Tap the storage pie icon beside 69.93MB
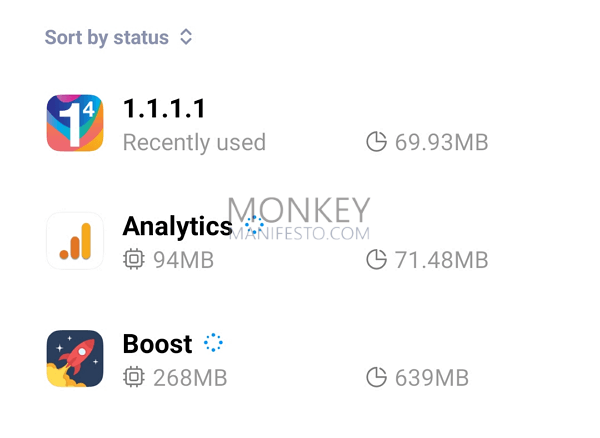This screenshot has height=438, width=600. coord(377,142)
